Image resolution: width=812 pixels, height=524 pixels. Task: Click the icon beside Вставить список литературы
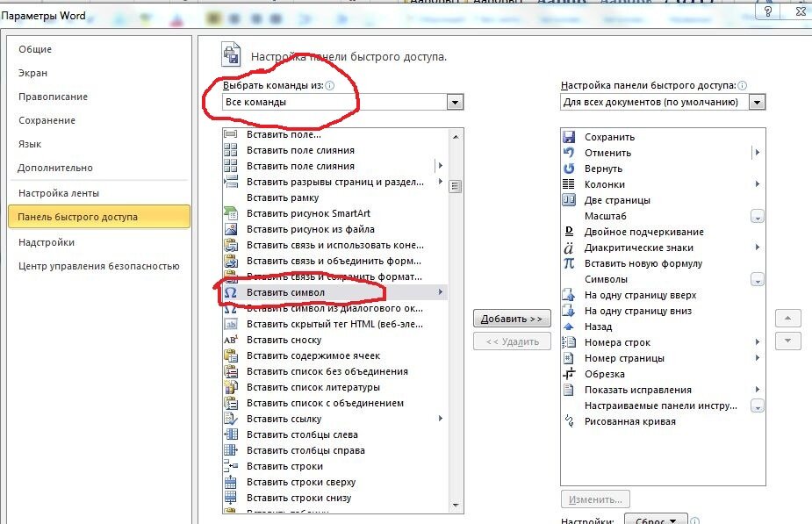[x=231, y=387]
